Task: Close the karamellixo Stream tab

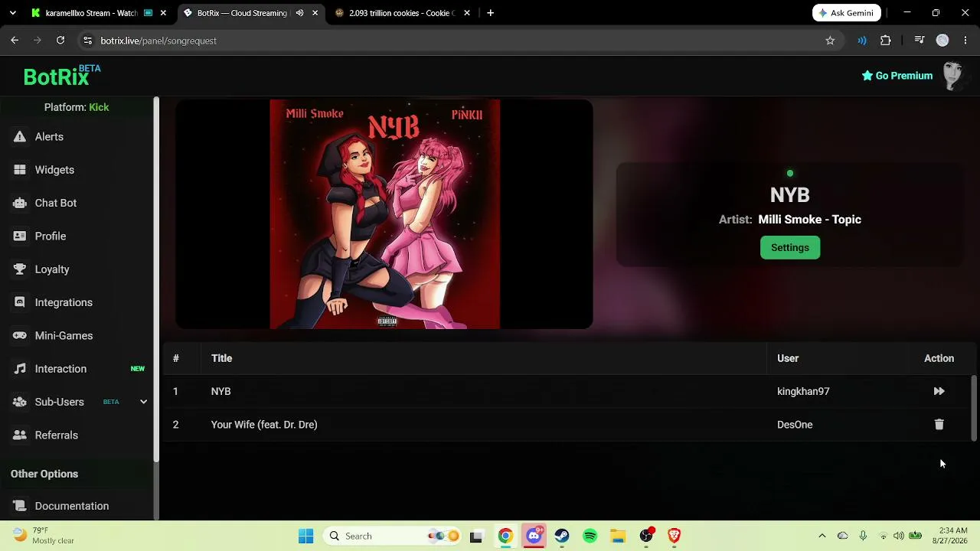Action: 165,13
